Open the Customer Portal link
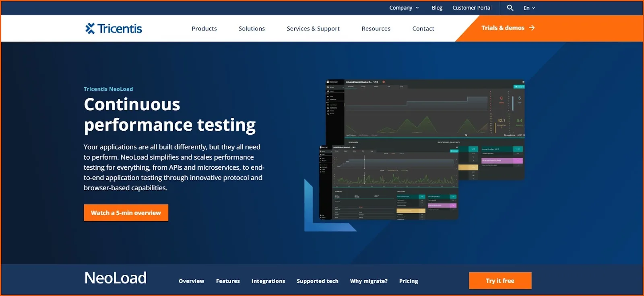Image resolution: width=644 pixels, height=296 pixels. coord(472,8)
